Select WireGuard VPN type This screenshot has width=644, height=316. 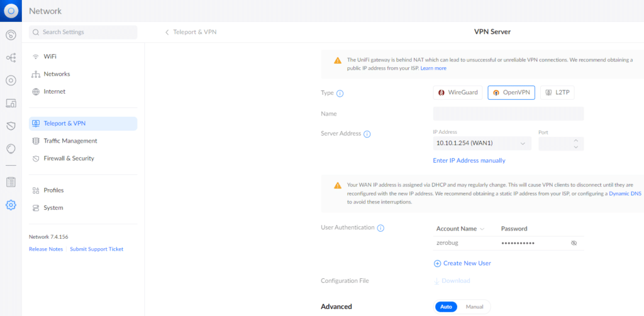click(x=458, y=92)
